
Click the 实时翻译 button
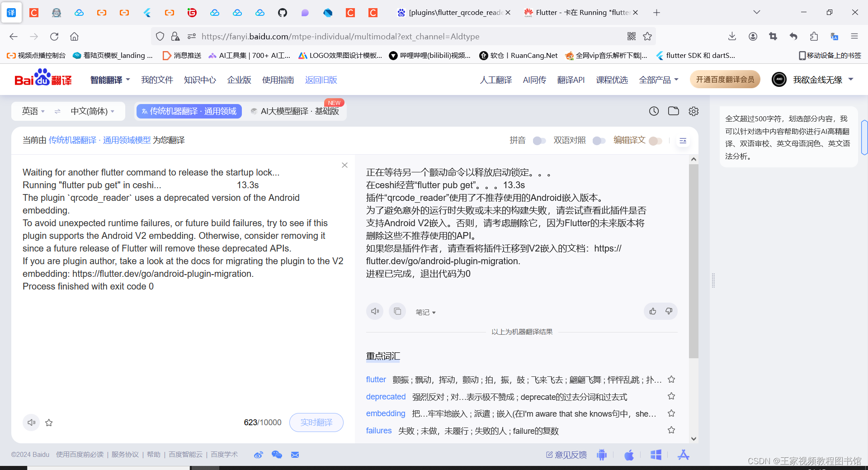[x=316, y=423]
